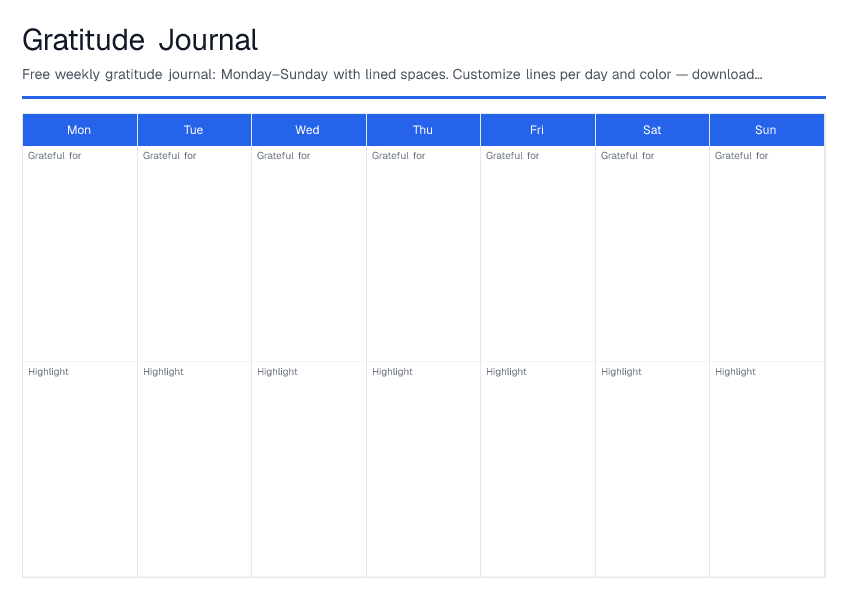This screenshot has height=600, width=848.
Task: Click 'Grateful for' label under Sat
Action: point(627,156)
